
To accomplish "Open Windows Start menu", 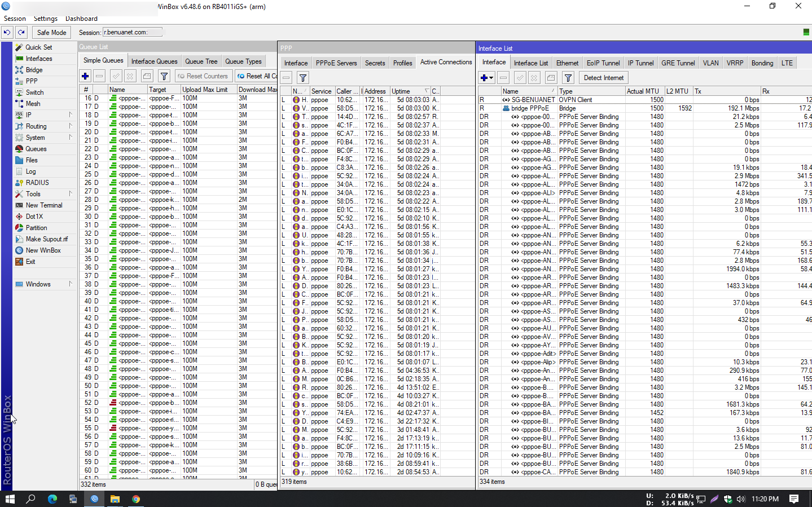I will (x=10, y=499).
